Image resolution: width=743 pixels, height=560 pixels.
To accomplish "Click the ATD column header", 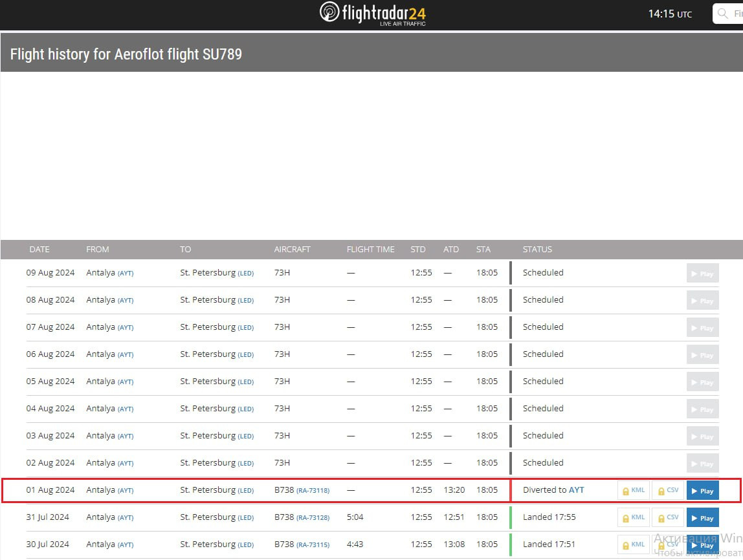I will 450,250.
